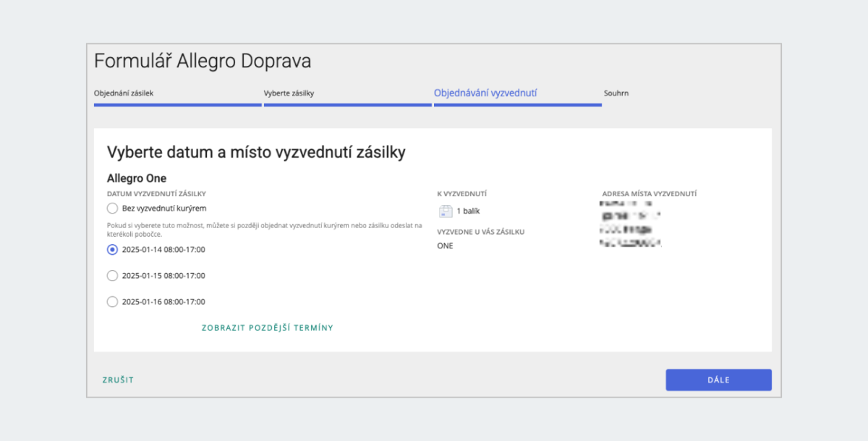Switch to the Vyberte zásilky step
The width and height of the screenshot is (868, 441).
[289, 93]
